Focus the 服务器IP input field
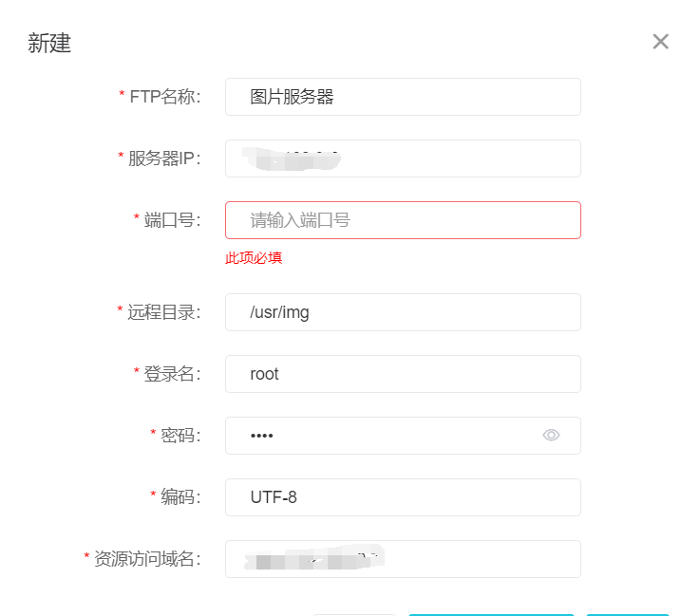The width and height of the screenshot is (700, 616). pyautogui.click(x=402, y=159)
